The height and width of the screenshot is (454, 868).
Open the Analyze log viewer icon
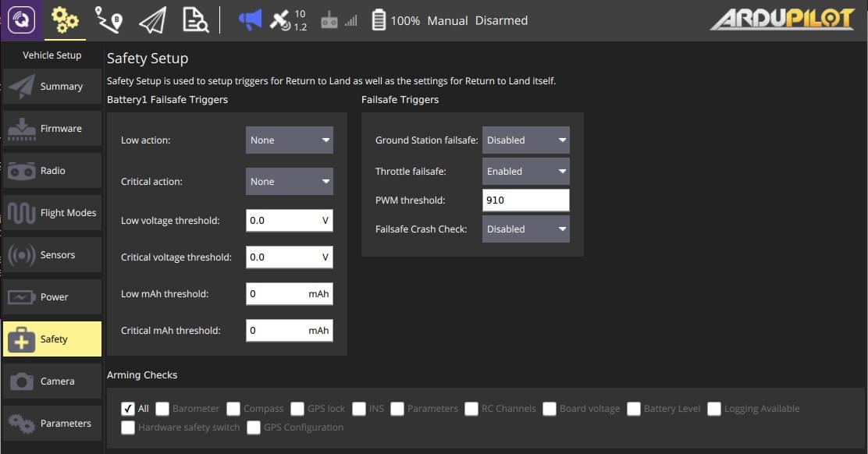(x=195, y=20)
